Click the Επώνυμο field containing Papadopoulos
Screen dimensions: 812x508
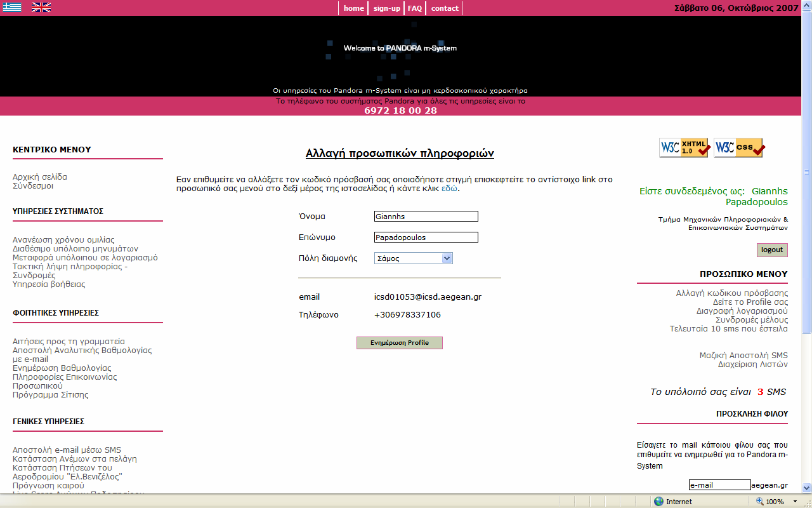(426, 237)
